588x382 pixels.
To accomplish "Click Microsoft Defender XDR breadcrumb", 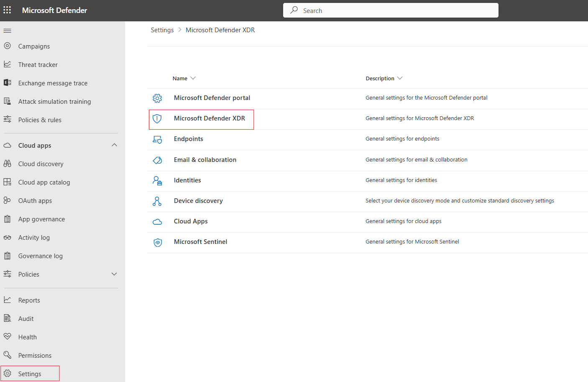I will [220, 30].
